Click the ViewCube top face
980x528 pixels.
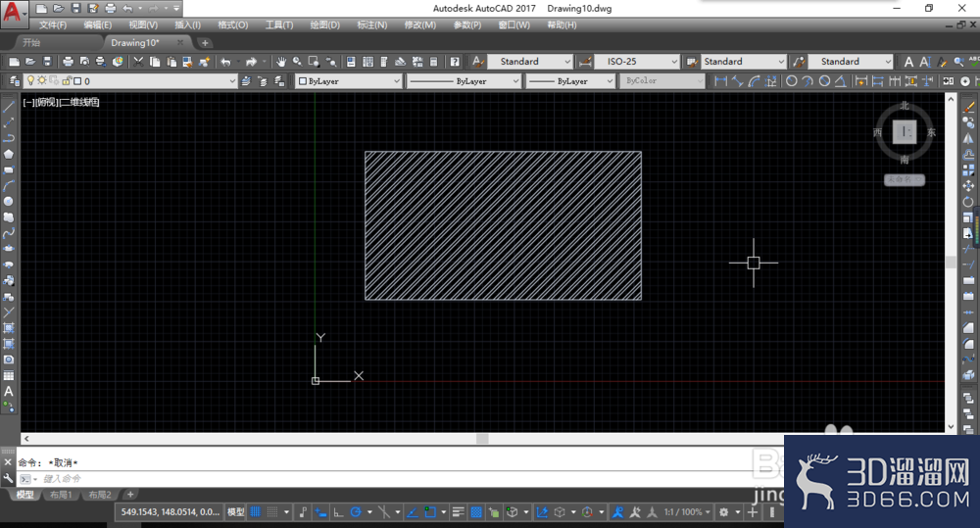point(905,132)
